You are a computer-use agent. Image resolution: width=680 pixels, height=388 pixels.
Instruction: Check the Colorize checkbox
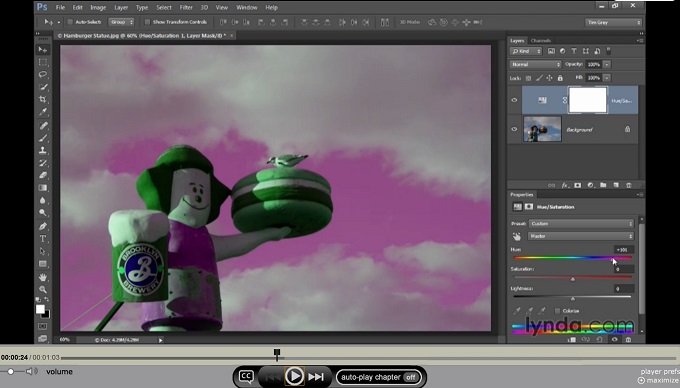pos(557,311)
